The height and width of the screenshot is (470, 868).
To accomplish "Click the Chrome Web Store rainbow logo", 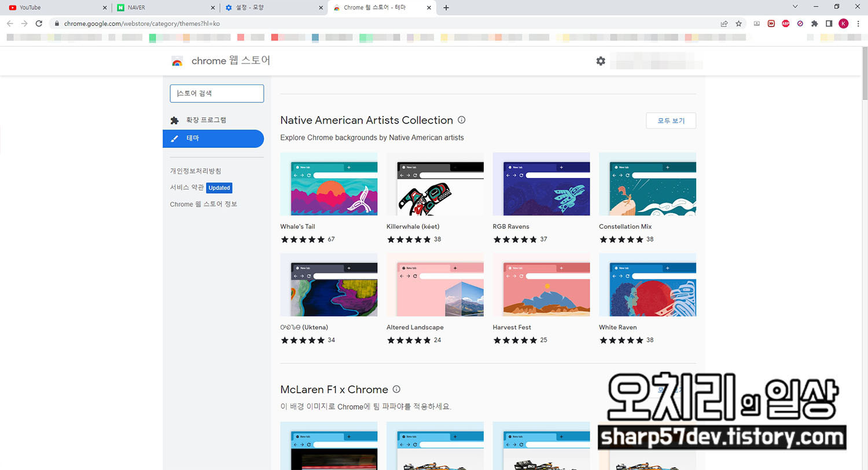I will [x=177, y=61].
